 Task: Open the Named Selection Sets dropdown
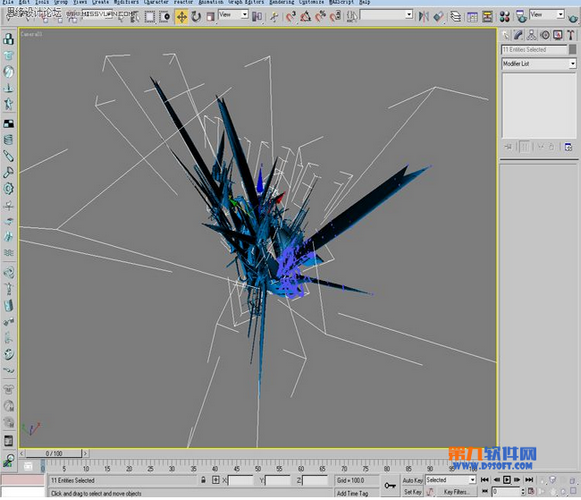point(386,15)
